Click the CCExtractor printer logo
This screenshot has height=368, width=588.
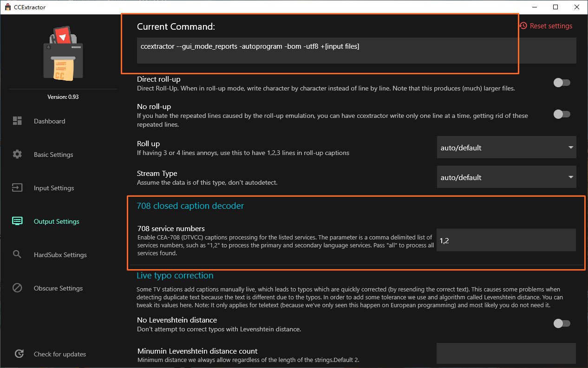click(x=63, y=54)
